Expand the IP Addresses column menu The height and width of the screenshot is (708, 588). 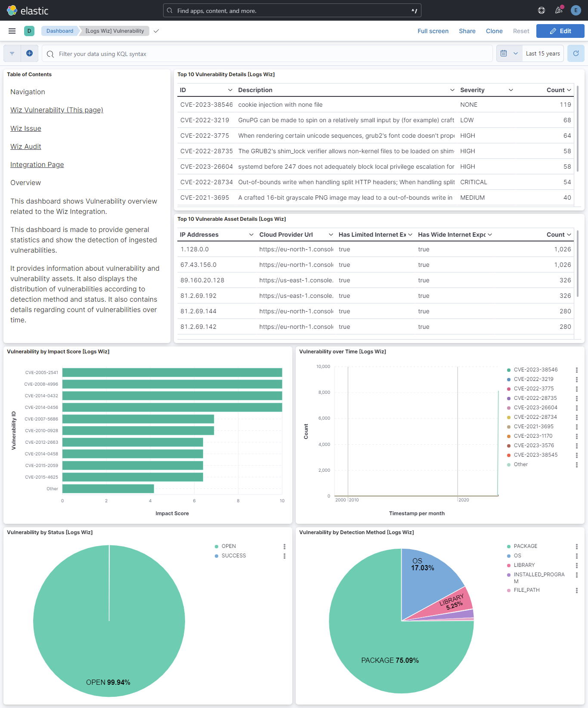(251, 235)
